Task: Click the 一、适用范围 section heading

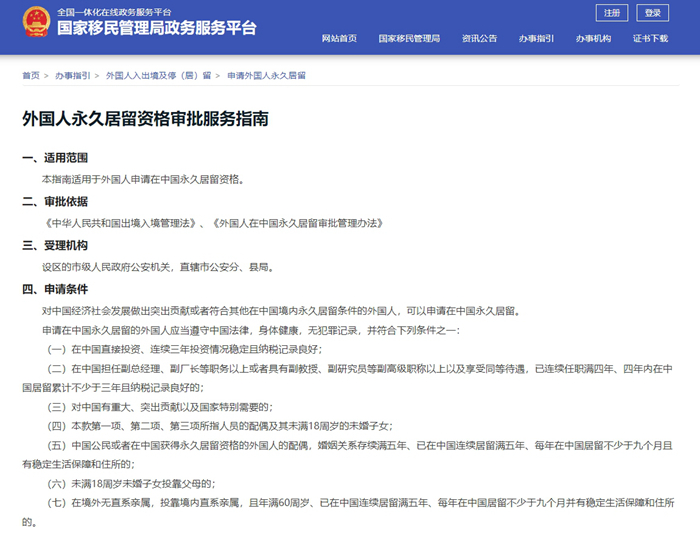Action: coord(55,158)
